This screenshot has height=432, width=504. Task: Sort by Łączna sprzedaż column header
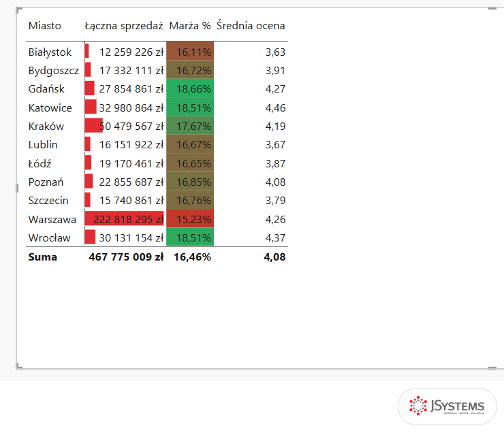coord(124,25)
